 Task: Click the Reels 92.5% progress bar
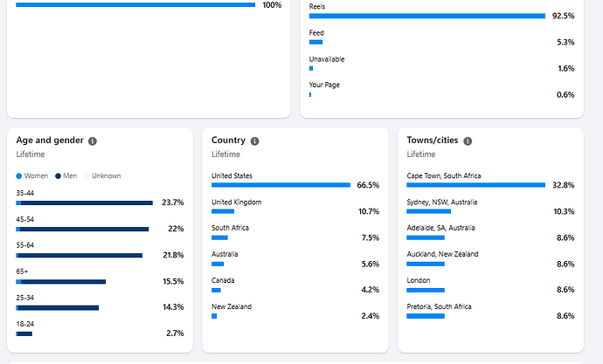pos(426,16)
